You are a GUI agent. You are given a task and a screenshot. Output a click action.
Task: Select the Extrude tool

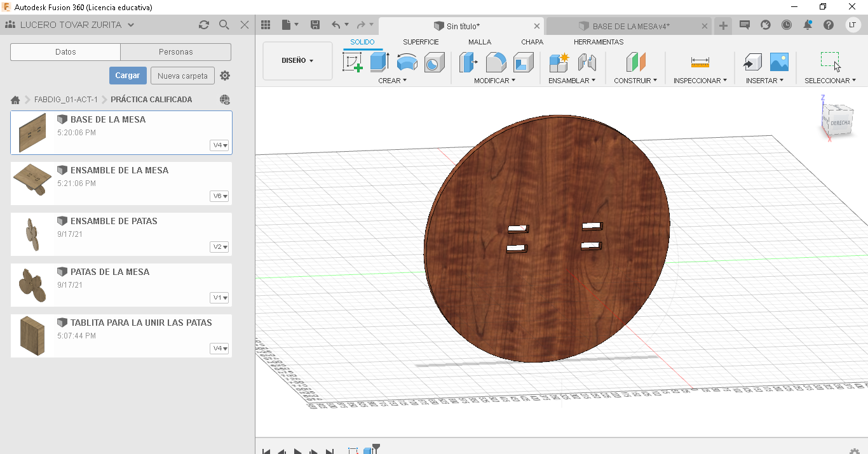coord(379,62)
